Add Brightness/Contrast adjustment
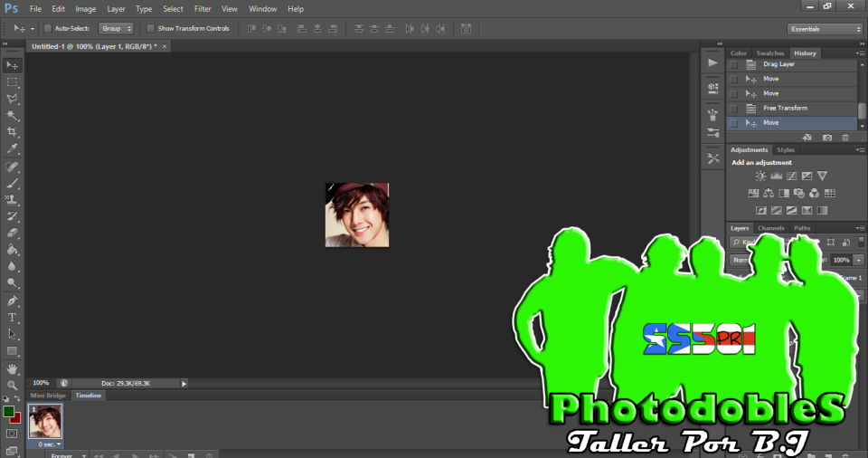Image resolution: width=868 pixels, height=458 pixels. [x=760, y=176]
